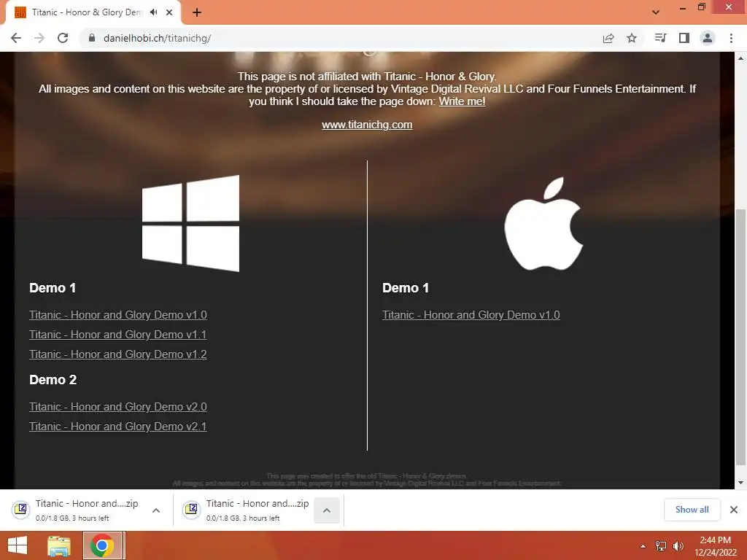
Task: Click the not affiliated disclaimer text
Action: tap(367, 76)
